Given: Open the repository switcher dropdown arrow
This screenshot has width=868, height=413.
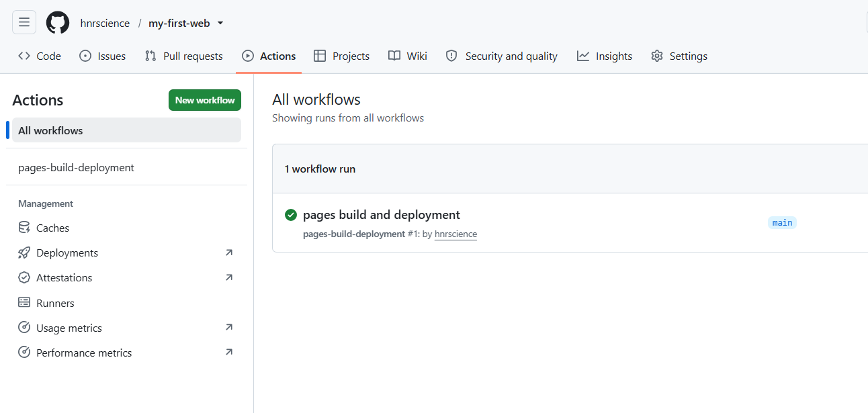Looking at the screenshot, I should (220, 23).
